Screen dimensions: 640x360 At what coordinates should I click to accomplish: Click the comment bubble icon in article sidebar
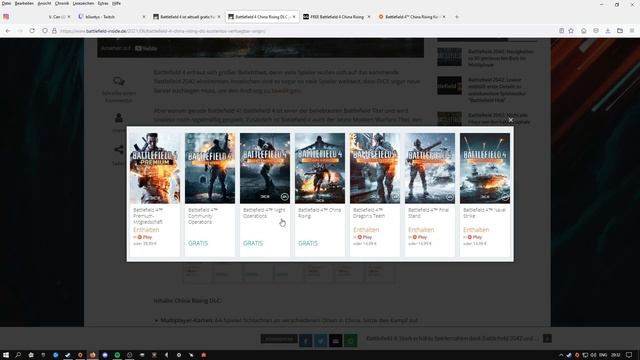(119, 81)
